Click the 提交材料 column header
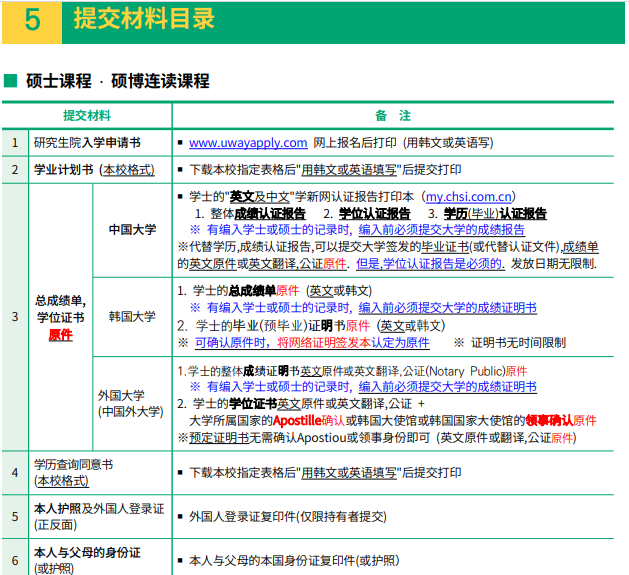Viewport: 629px width, 575px height. (87, 116)
